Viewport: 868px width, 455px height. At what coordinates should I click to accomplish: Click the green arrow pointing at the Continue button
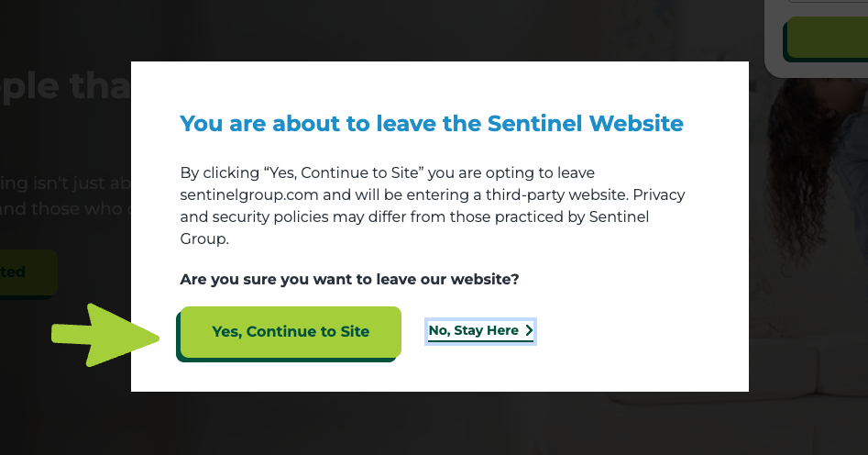(105, 335)
